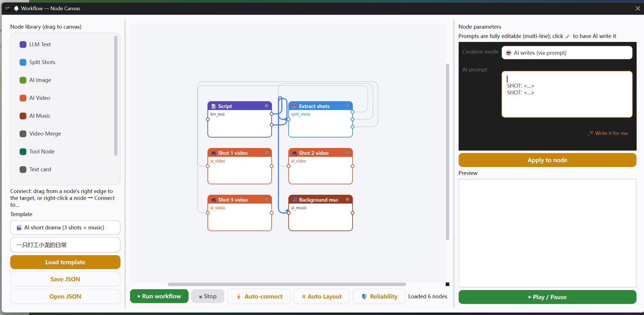
Task: Toggle the Script node status dot
Action: (x=266, y=106)
